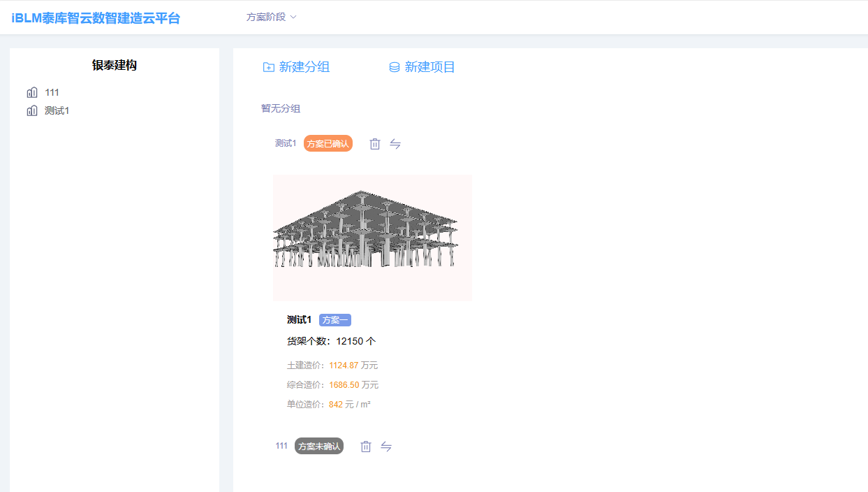Click 银泰建构 sidebar heading
The width and height of the screenshot is (868, 492).
(x=115, y=65)
